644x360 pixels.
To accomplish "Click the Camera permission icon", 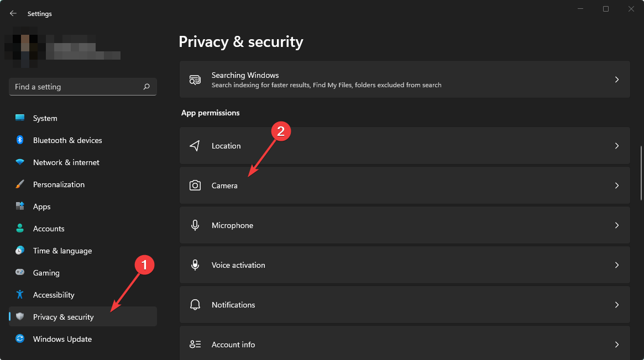I will click(195, 185).
